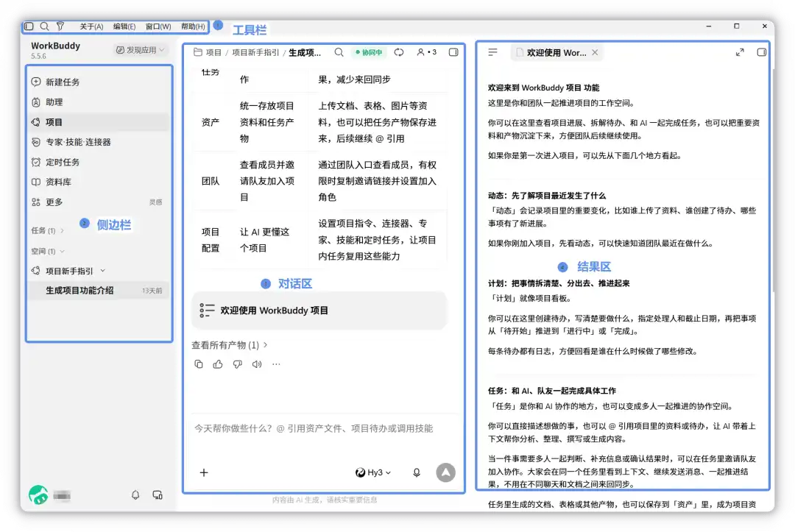Image resolution: width=795 pixels, height=532 pixels.
Task: Open 更多 in the sidebar
Action: click(99, 202)
